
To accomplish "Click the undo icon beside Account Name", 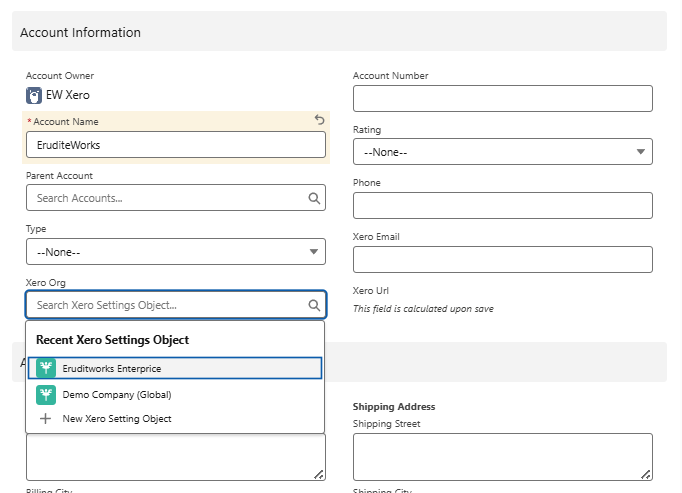I will point(320,119).
